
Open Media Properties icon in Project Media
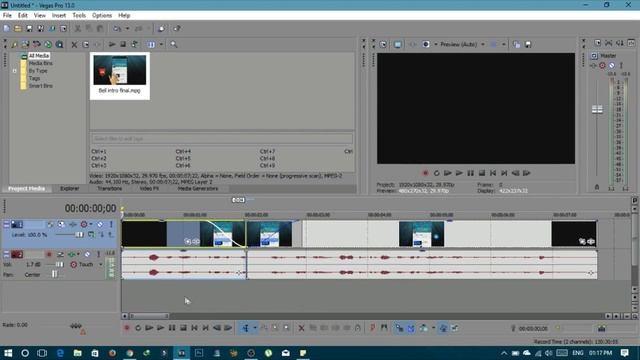[x=86, y=44]
